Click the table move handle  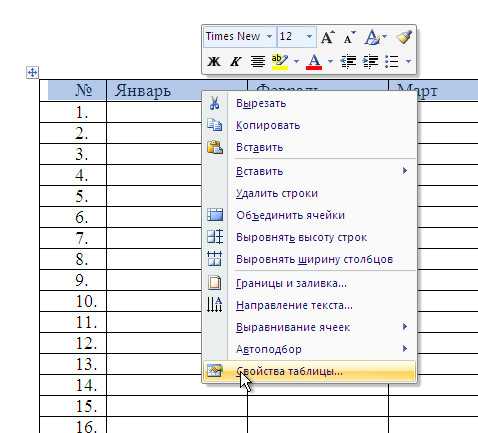[x=32, y=72]
